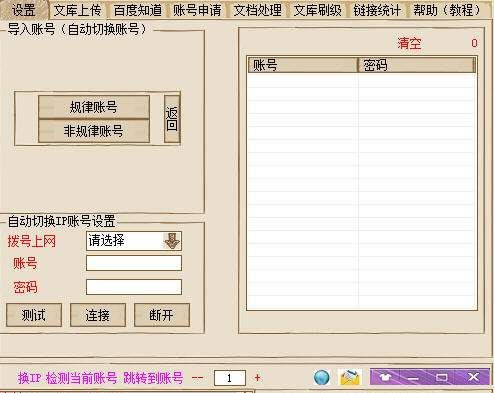
Task: Click the account number field showing 1
Action: pos(230,378)
